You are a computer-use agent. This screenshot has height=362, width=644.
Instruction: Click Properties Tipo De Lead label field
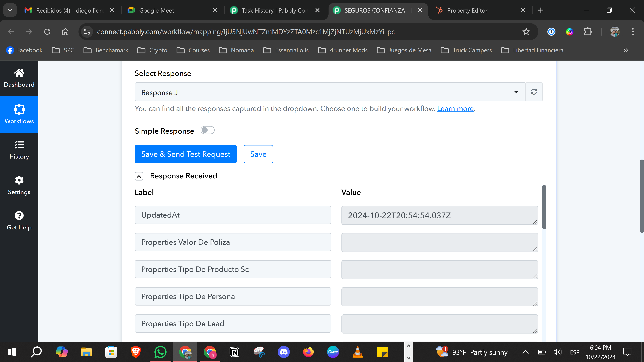[x=233, y=323]
